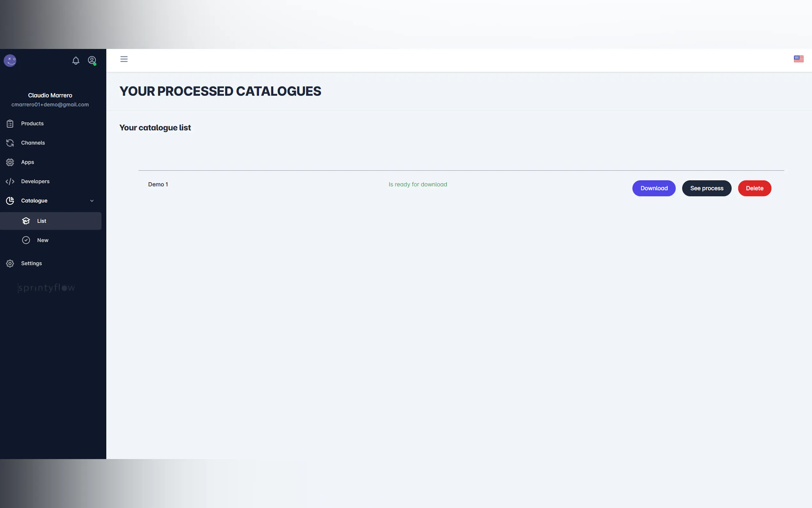
Task: Select the Catalogue sidebar item
Action: (34, 201)
